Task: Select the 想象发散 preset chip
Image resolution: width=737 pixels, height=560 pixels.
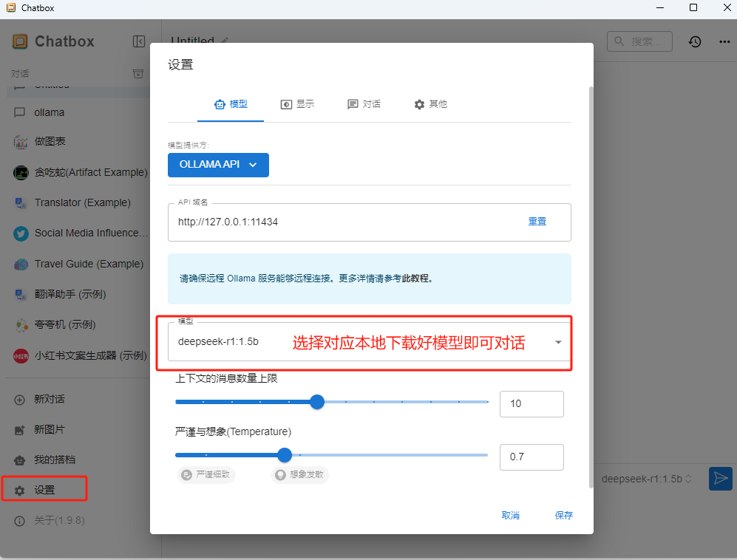Action: pyautogui.click(x=300, y=474)
